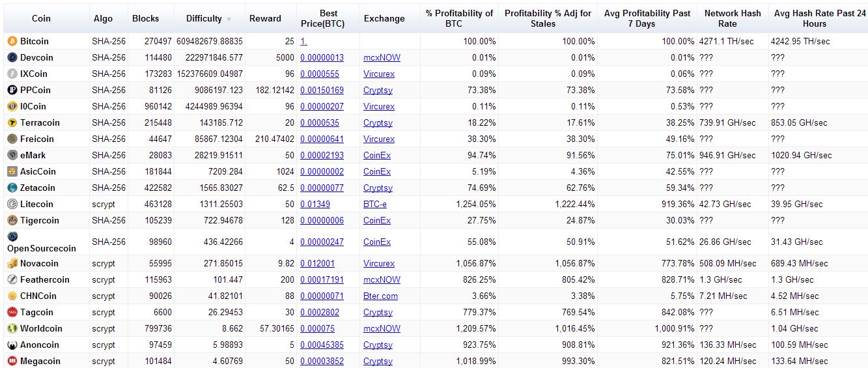Click PPCoin best price 0.00150169 link
The width and height of the screenshot is (868, 368).
point(322,90)
